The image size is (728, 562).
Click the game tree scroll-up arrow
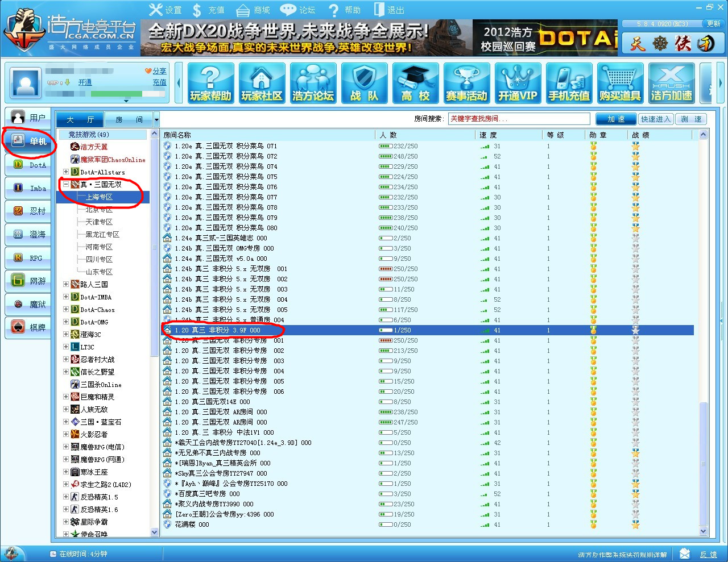[x=154, y=134]
